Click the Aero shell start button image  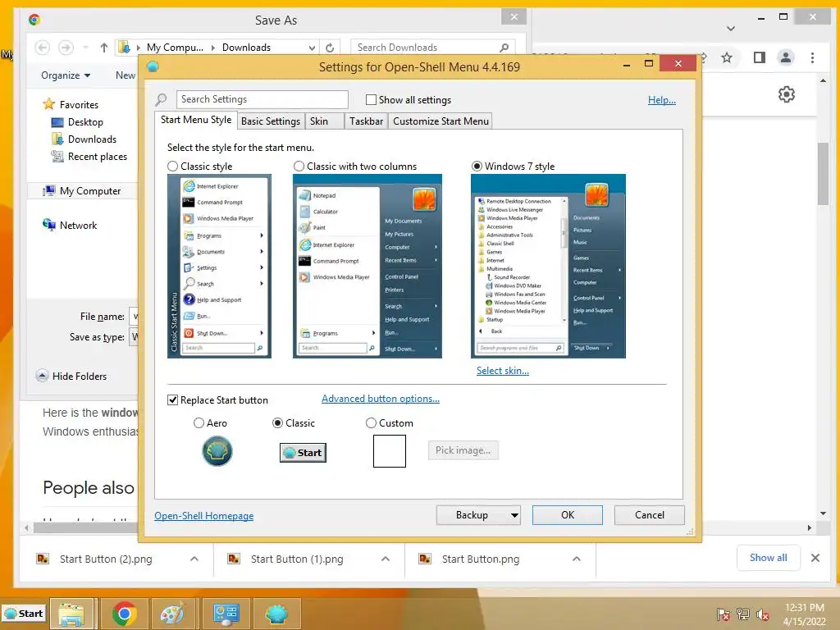[x=217, y=451]
